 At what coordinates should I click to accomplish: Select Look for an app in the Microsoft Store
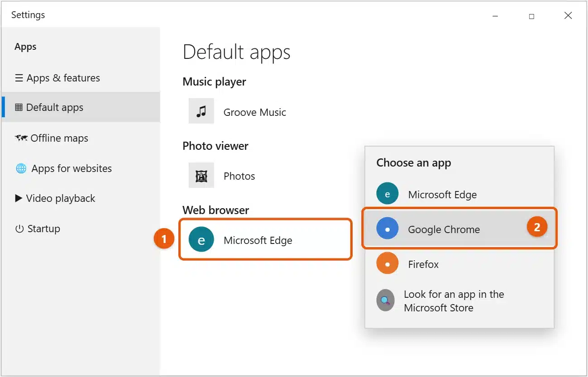(459, 301)
